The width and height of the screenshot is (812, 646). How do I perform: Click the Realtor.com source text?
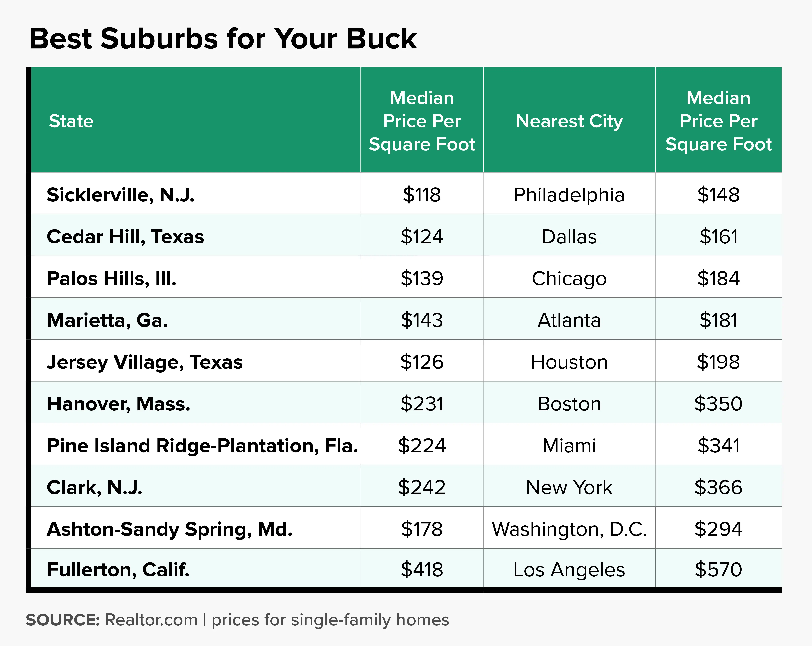[x=151, y=620]
